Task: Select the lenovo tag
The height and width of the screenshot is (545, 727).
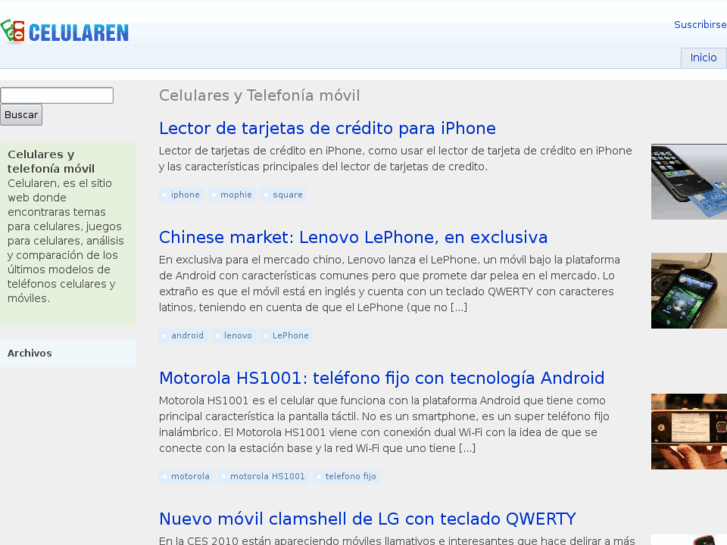Action: (234, 335)
